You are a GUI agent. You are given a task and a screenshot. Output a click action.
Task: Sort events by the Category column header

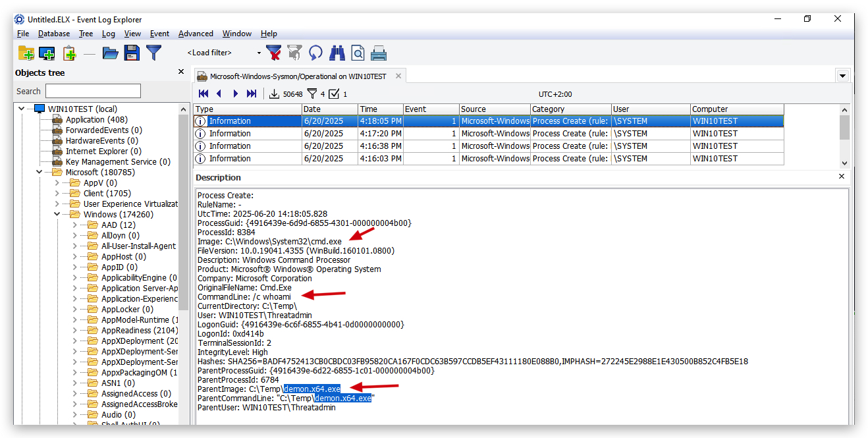point(570,109)
